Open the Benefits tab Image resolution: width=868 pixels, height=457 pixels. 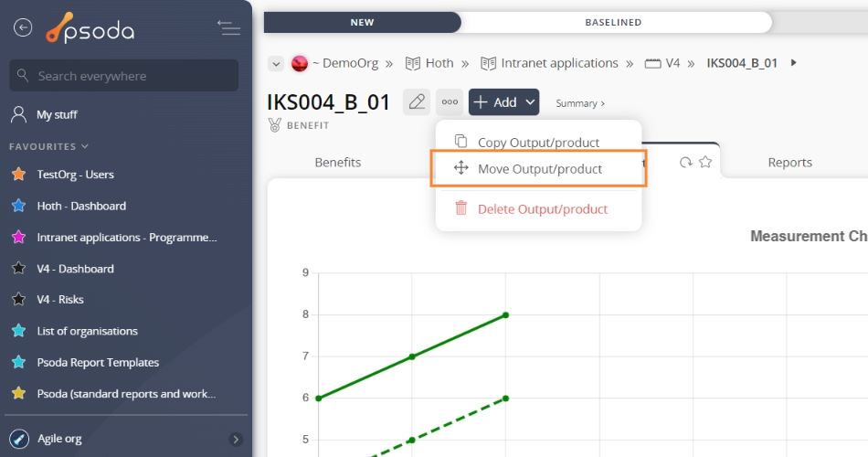(x=337, y=163)
